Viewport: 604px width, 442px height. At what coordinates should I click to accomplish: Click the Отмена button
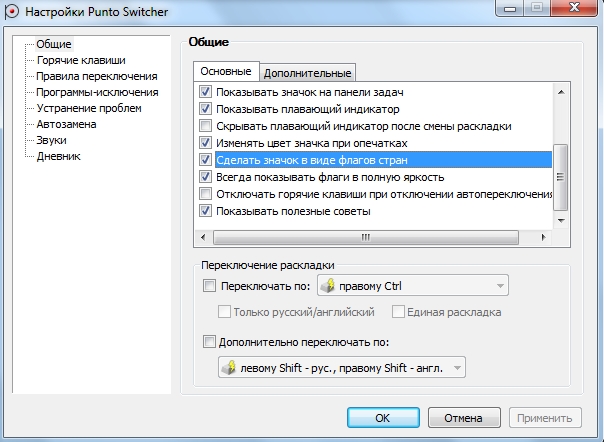click(x=464, y=418)
